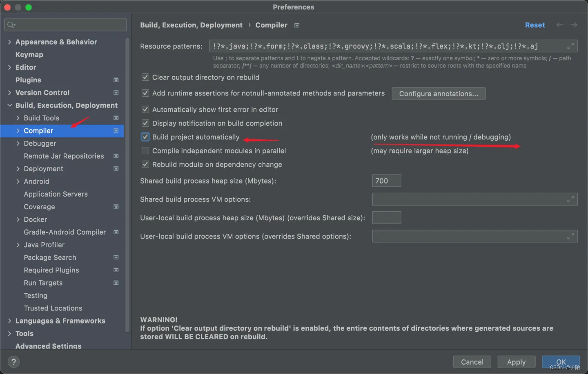Screen dimensions: 588x374
Task: Expand the User-local VM options field
Action: click(570, 236)
